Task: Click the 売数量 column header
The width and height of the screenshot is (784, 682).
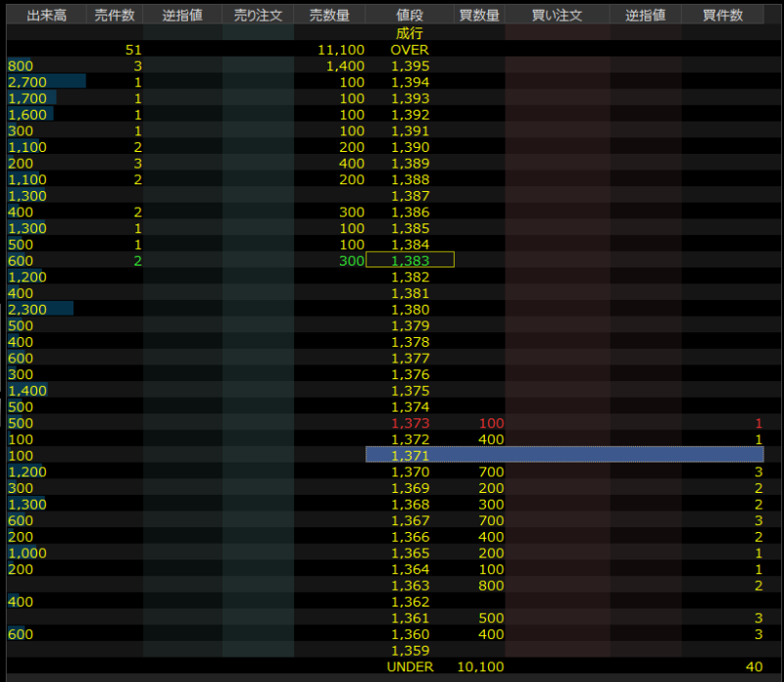Action: pyautogui.click(x=329, y=15)
